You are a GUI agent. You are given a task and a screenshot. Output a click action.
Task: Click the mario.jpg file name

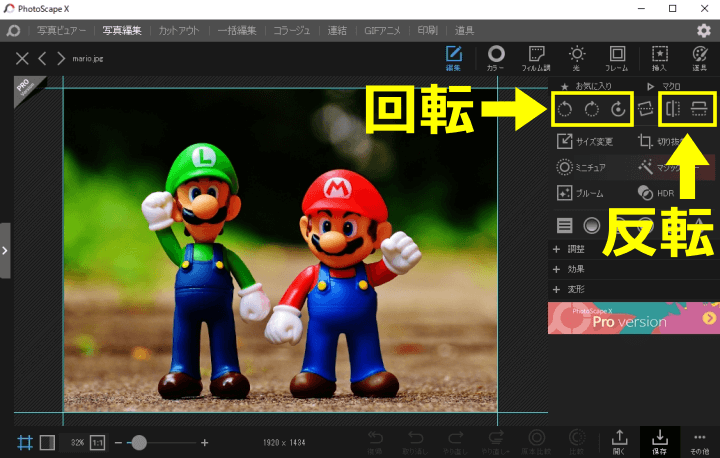88,59
